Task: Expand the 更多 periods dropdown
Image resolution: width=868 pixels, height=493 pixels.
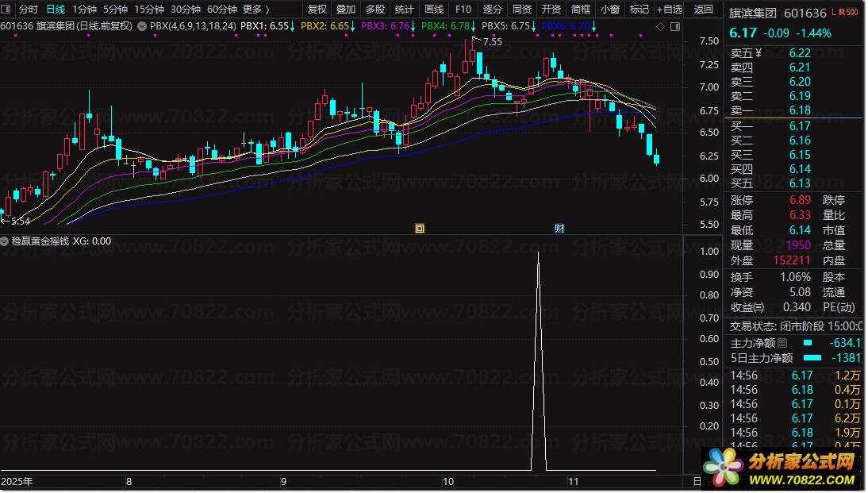Action: coord(255,10)
